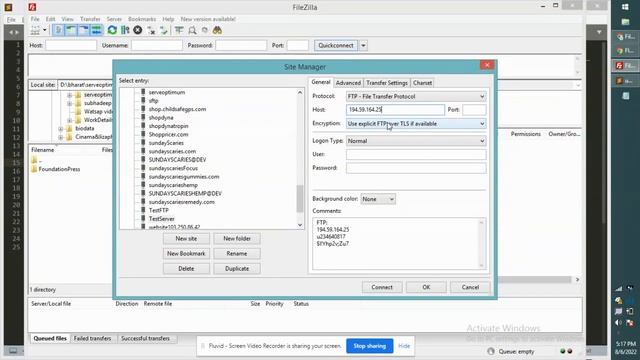The width and height of the screenshot is (640, 360).
Task: Click the binoculars file search icon
Action: tap(217, 30)
